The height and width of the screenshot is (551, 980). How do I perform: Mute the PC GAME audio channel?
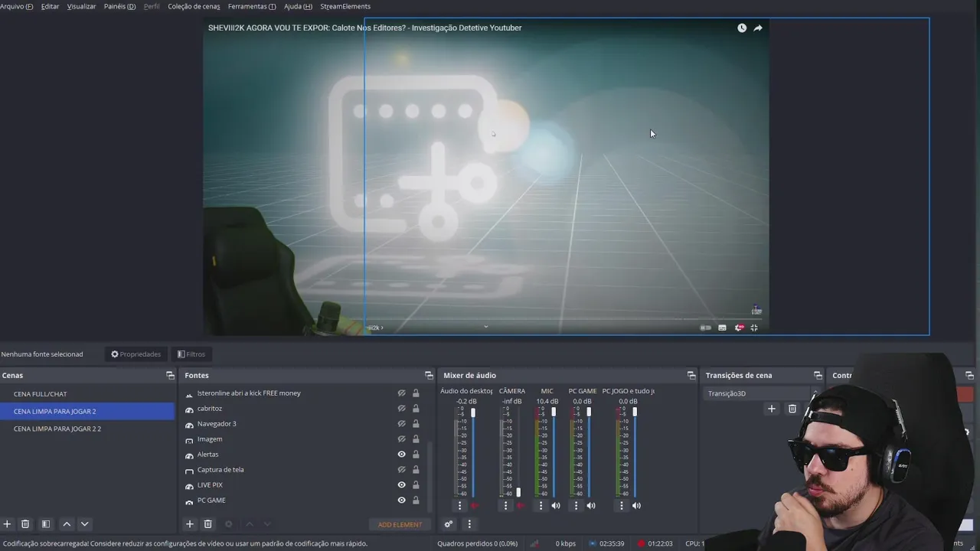click(591, 506)
